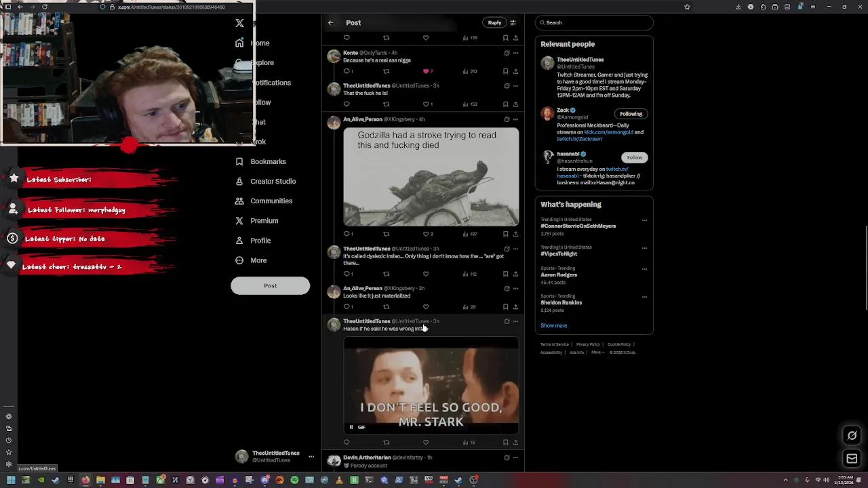
Task: Open Devin_Arthoritarian's profile link
Action: click(367, 457)
